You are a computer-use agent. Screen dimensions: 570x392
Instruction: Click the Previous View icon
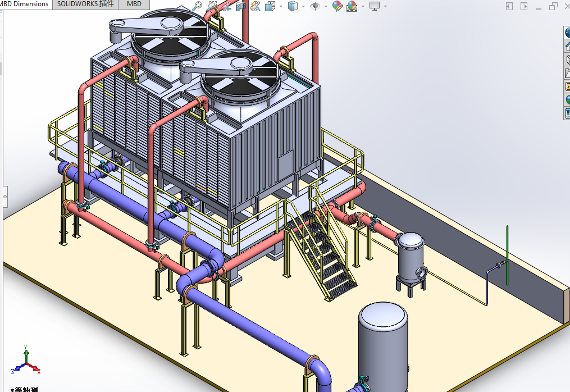226,6
